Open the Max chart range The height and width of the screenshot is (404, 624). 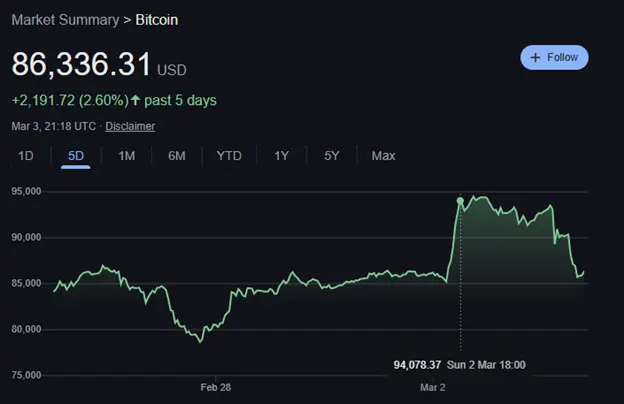(383, 156)
